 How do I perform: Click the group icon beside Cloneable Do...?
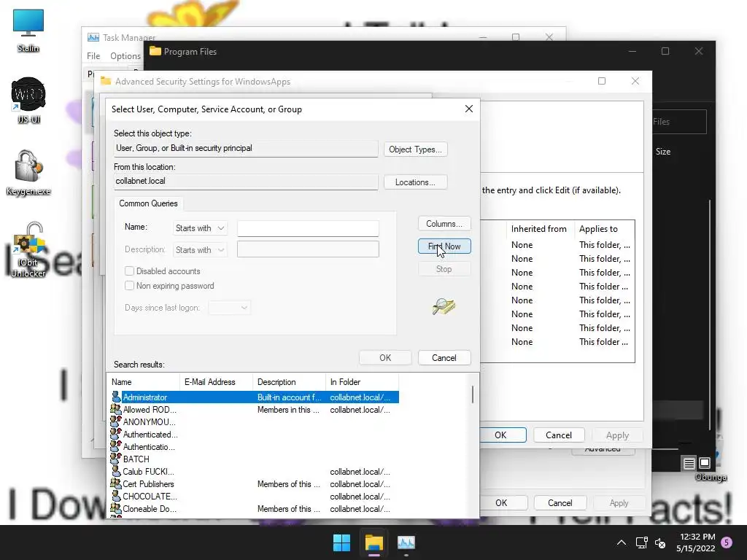coord(116,508)
